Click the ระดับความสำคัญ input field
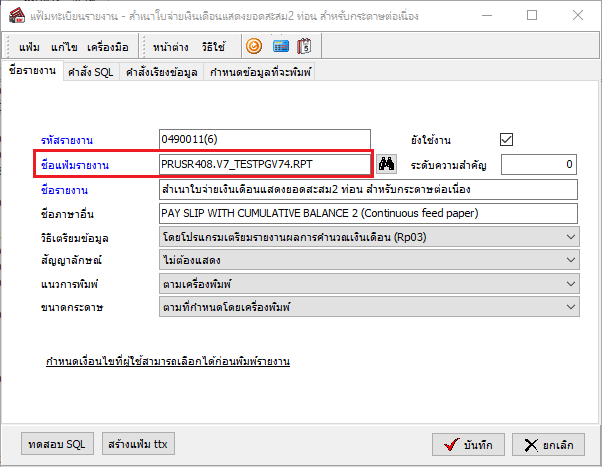Image resolution: width=602 pixels, height=467 pixels. (539, 164)
